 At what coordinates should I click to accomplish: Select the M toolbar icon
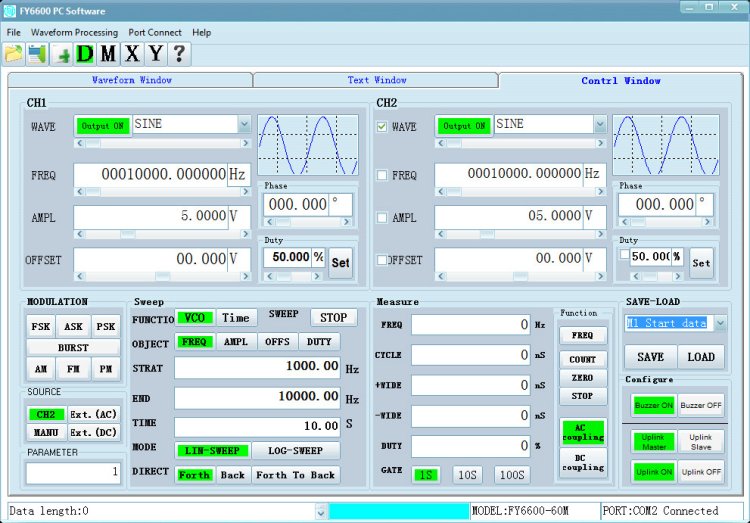coord(109,54)
